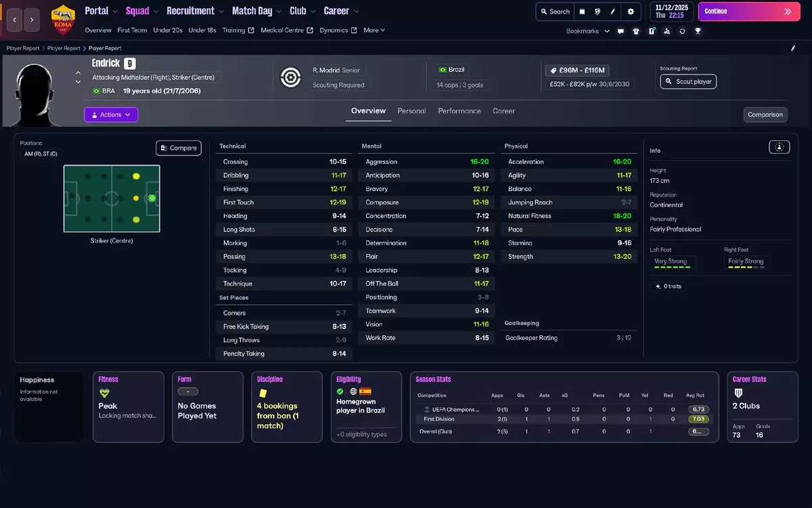This screenshot has width=812, height=508.
Task: Step to next player using the down chevron
Action: point(78,83)
